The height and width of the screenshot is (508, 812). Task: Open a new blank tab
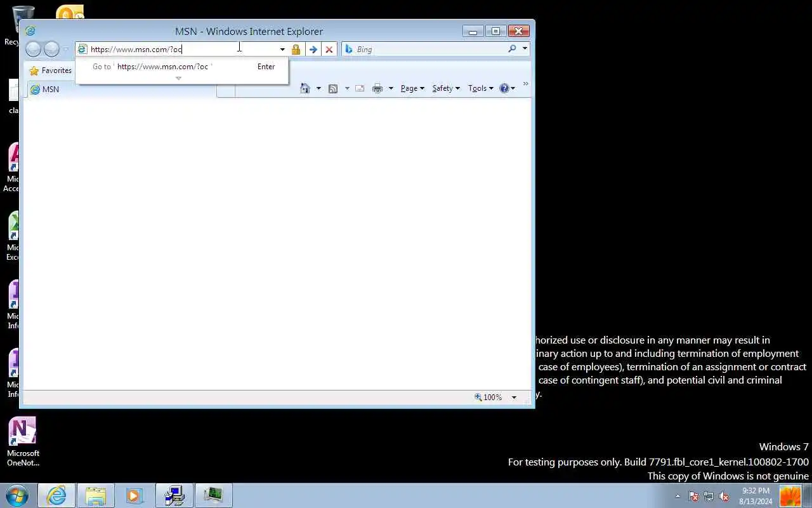tap(226, 90)
